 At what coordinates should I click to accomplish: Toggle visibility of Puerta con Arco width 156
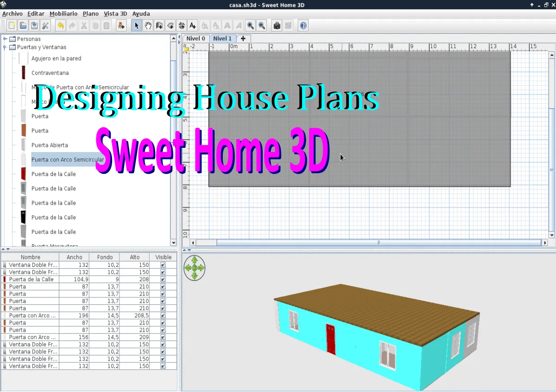coord(163,337)
